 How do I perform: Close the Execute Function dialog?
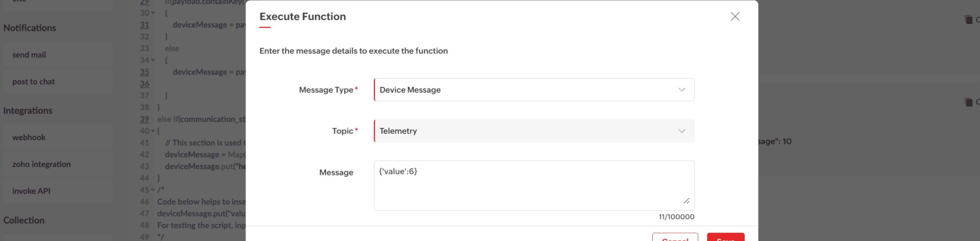point(734,16)
